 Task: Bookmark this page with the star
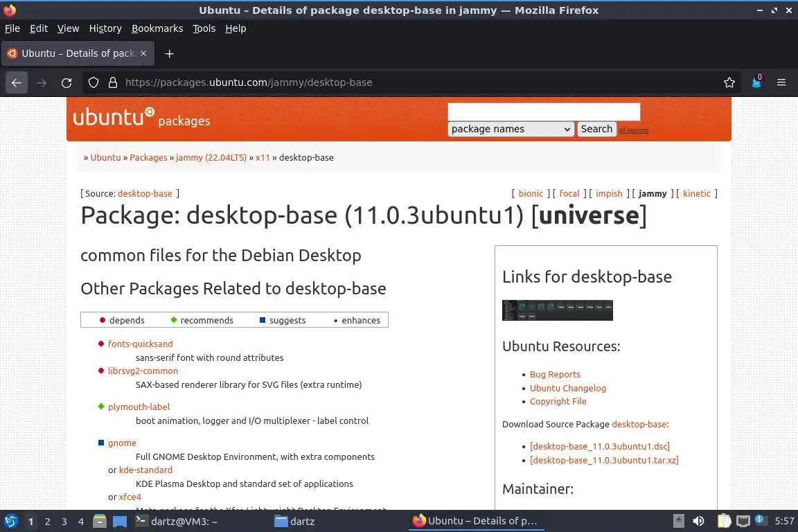click(729, 82)
